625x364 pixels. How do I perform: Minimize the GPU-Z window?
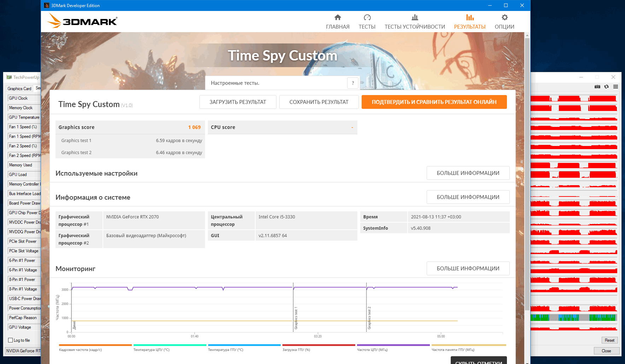[581, 77]
